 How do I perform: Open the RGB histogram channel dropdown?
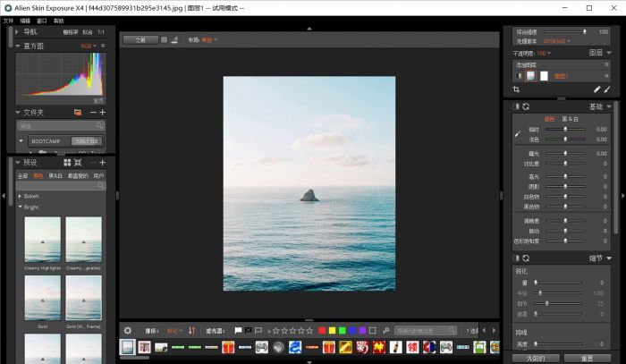click(88, 44)
